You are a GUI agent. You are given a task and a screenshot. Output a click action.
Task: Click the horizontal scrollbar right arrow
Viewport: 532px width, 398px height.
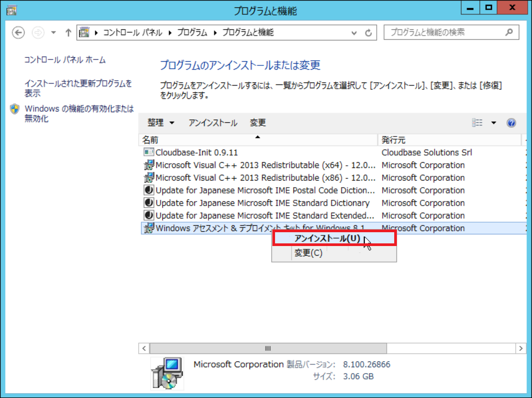521,349
